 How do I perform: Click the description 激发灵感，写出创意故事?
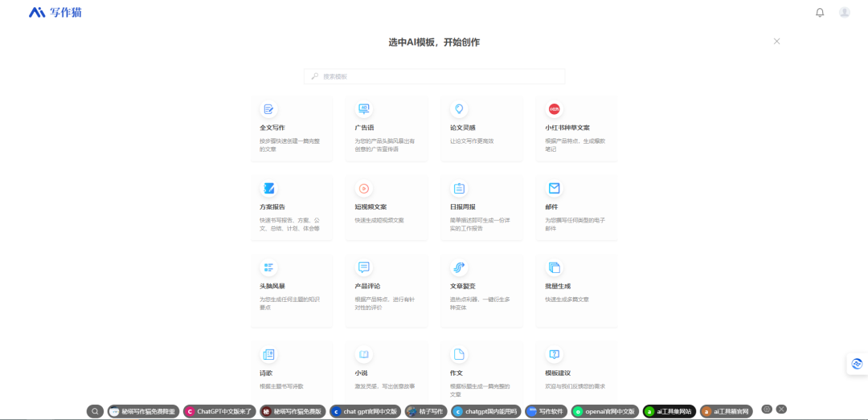tap(385, 386)
